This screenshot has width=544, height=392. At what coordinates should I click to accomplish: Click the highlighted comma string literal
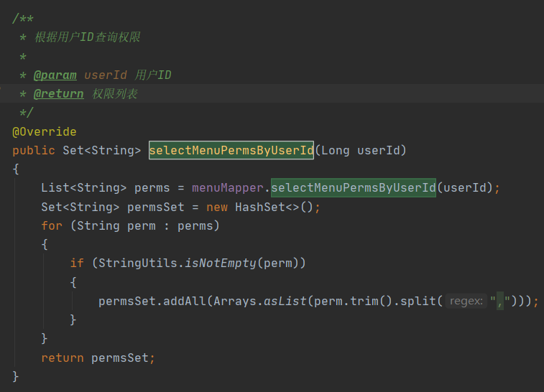pyautogui.click(x=500, y=302)
